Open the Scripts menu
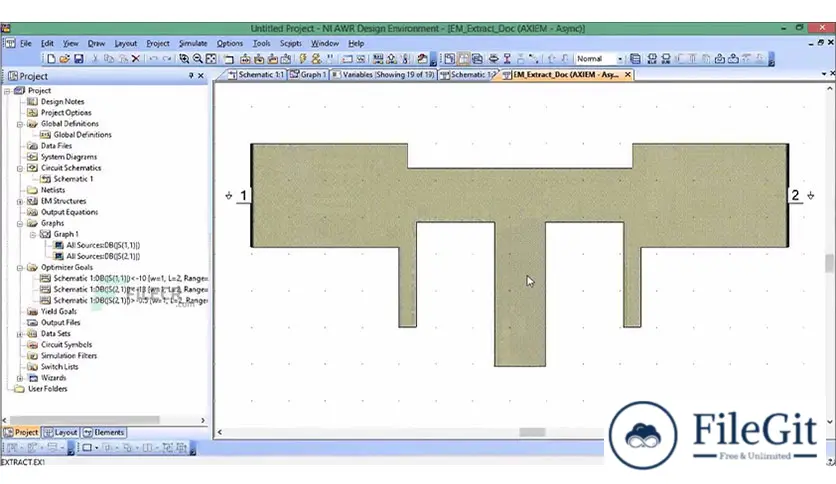836x484 pixels. pyautogui.click(x=291, y=44)
